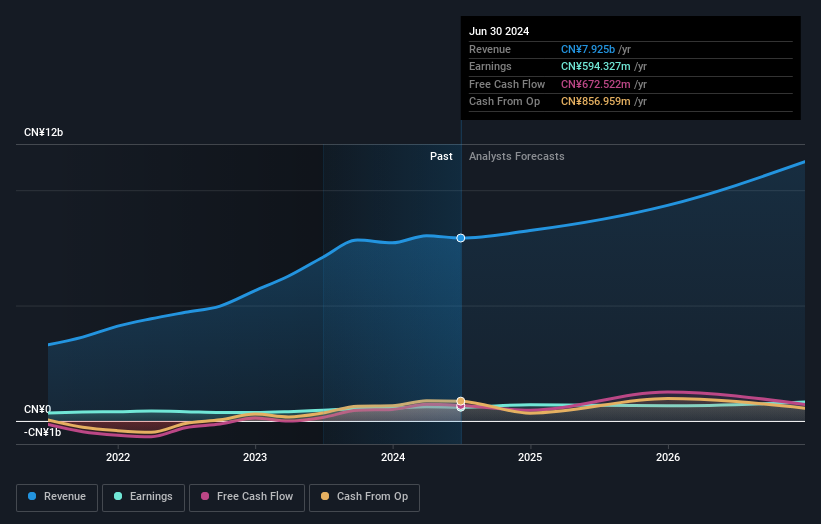Click the CN¥12b y-axis label
The width and height of the screenshot is (821, 524).
[x=43, y=132]
